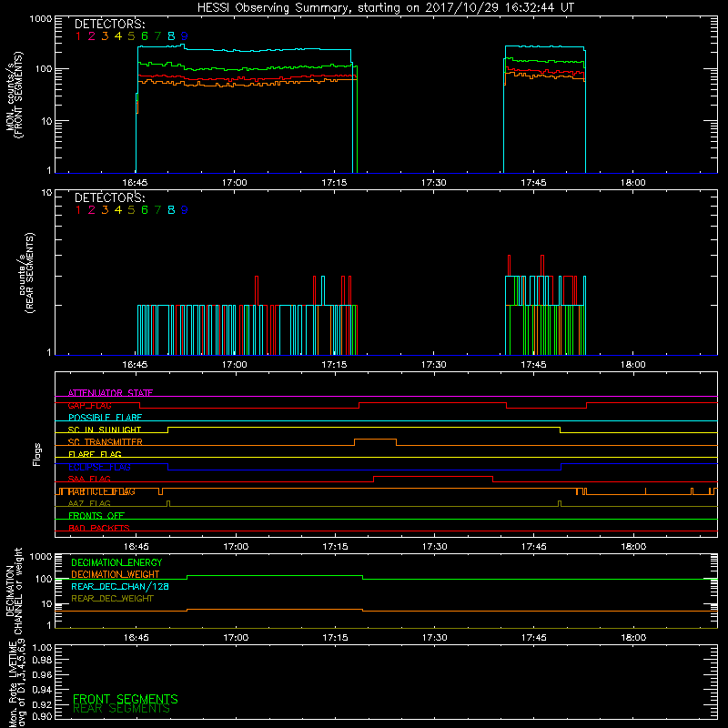The height and width of the screenshot is (728, 728).
Task: Click the DECIMATION_ENERGY legend label
Action: 116,562
